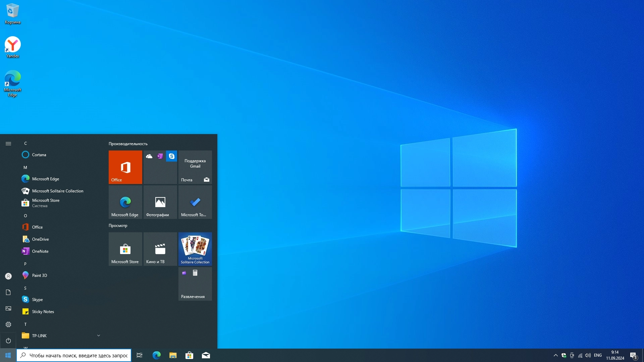
Task: Click OneDrive tile in productivity group
Action: (149, 156)
